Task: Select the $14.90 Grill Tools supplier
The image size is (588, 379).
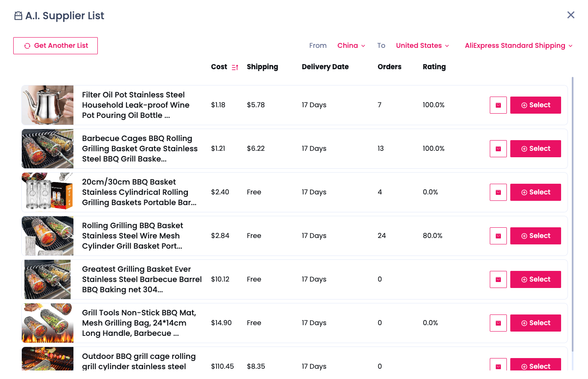Action: click(x=535, y=323)
